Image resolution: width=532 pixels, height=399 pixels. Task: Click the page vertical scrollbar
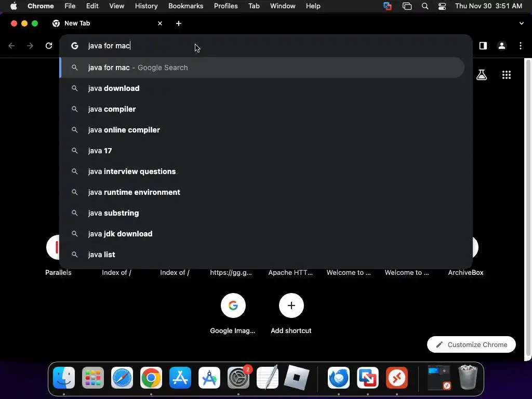pyautogui.click(x=528, y=209)
